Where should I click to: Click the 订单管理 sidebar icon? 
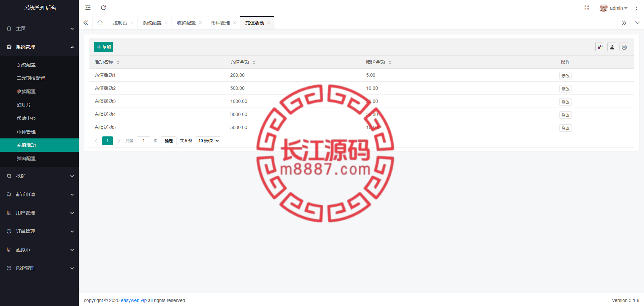[9, 231]
